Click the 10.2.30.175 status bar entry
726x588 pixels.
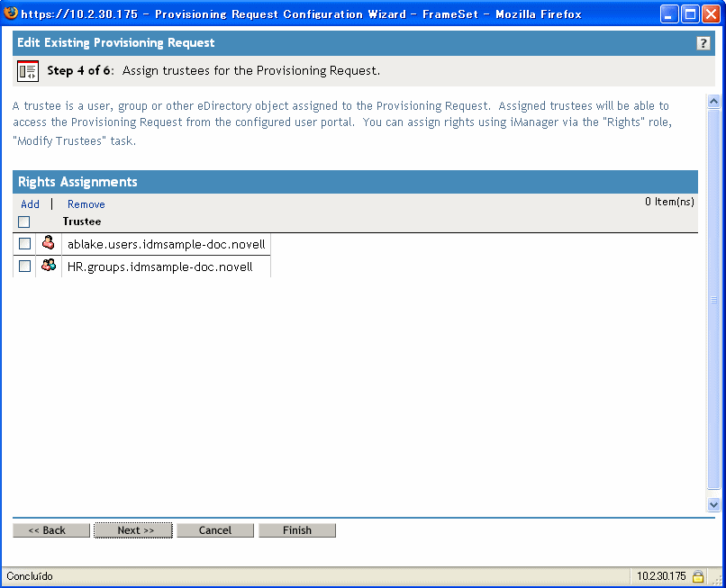661,576
